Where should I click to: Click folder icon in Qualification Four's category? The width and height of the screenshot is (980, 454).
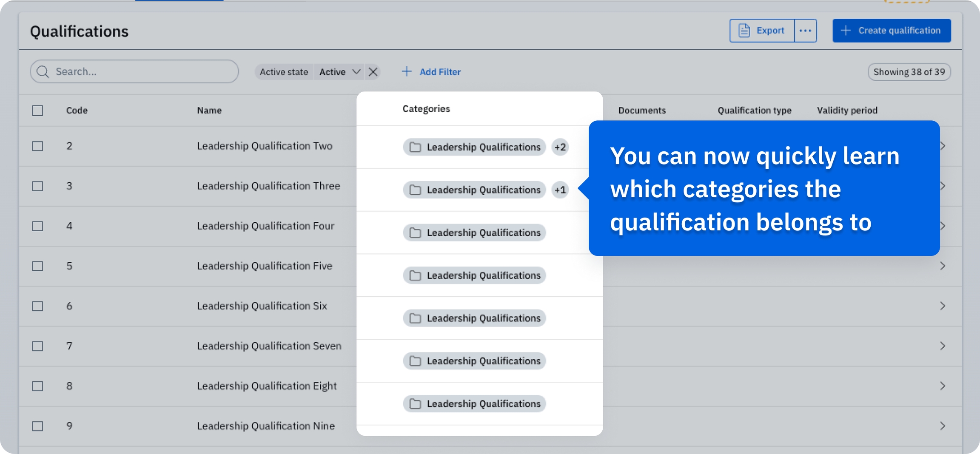415,233
